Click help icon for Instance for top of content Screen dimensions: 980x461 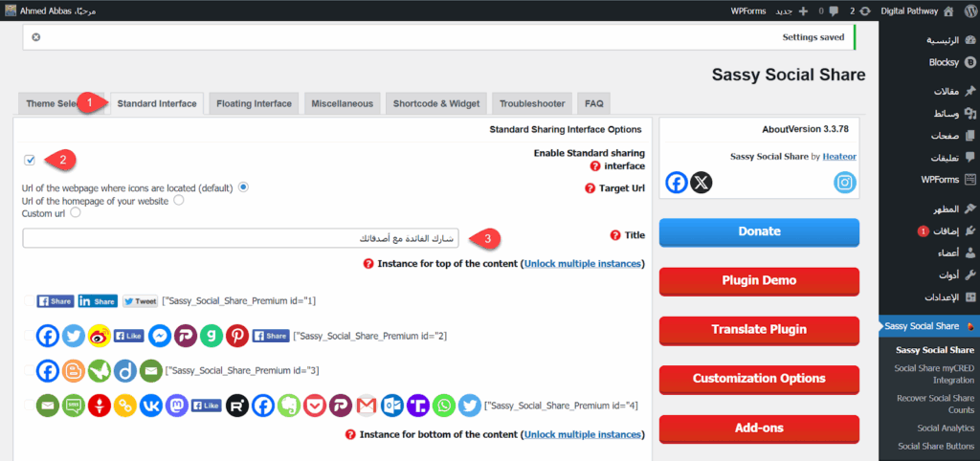tap(368, 264)
